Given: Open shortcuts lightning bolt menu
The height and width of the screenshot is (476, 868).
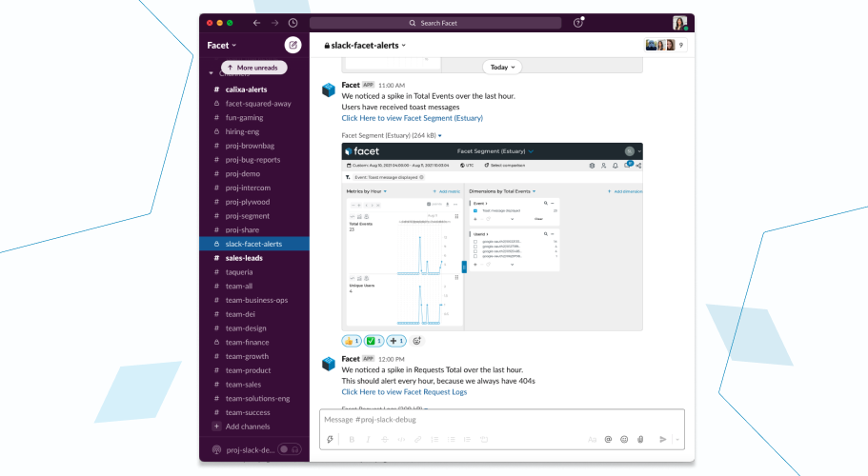Looking at the screenshot, I should click(x=330, y=440).
